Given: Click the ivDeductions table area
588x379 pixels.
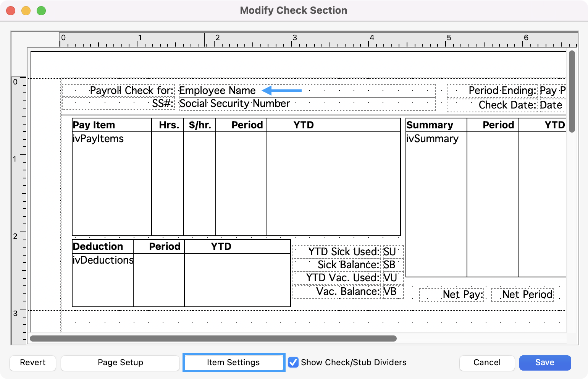Looking at the screenshot, I should (102, 279).
